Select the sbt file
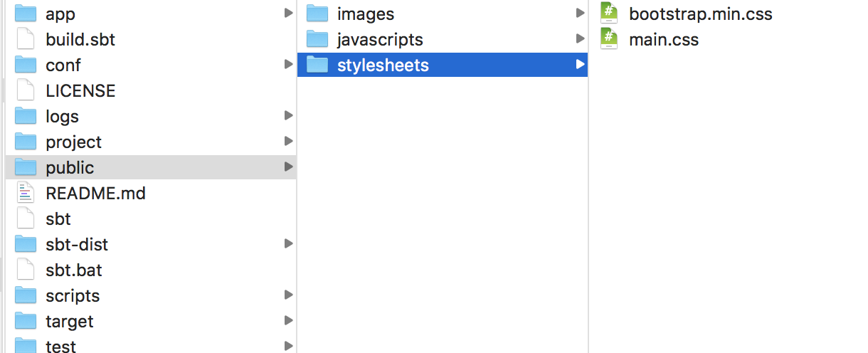Viewport: 868px width, 353px height. (151, 218)
